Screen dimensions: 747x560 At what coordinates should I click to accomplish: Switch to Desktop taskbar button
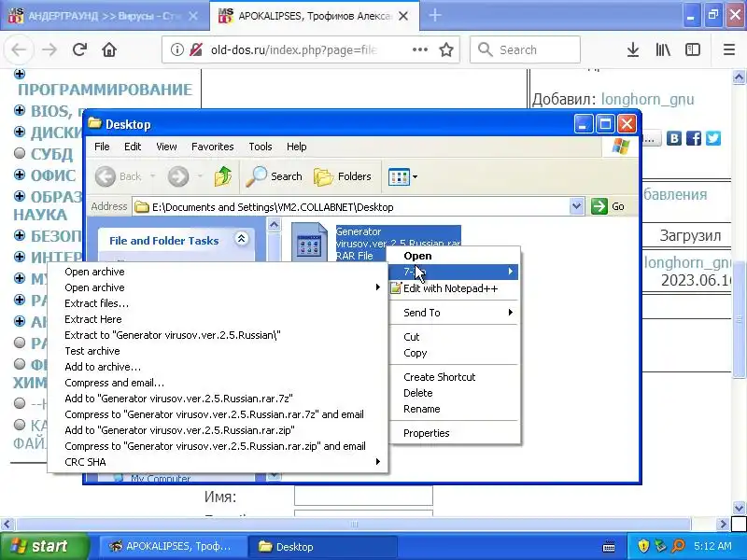pyautogui.click(x=322, y=546)
